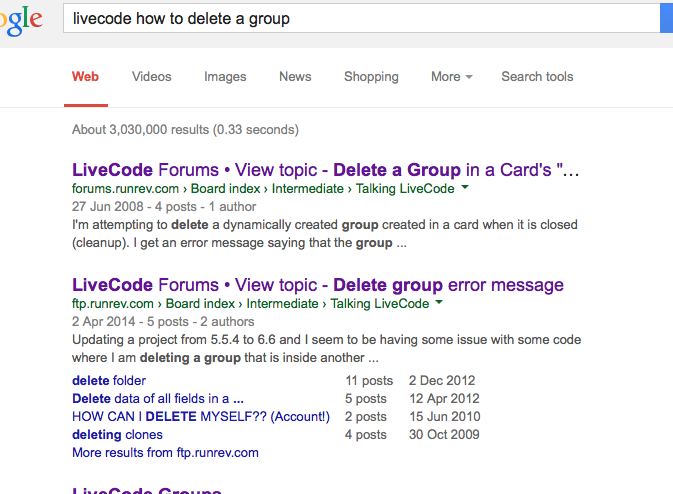The image size is (673, 494).
Task: Open the "deleting clones" sitelink
Action: coord(117,435)
